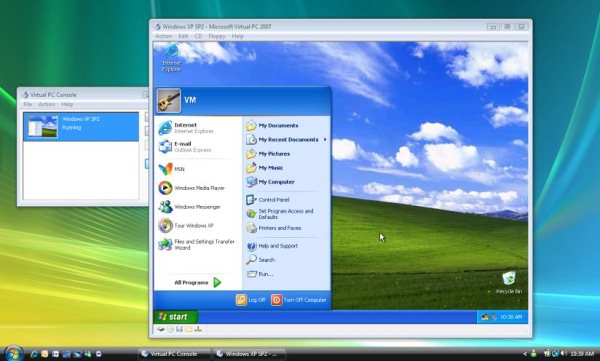600x361 pixels.
Task: Click the XP start button
Action: pos(176,317)
